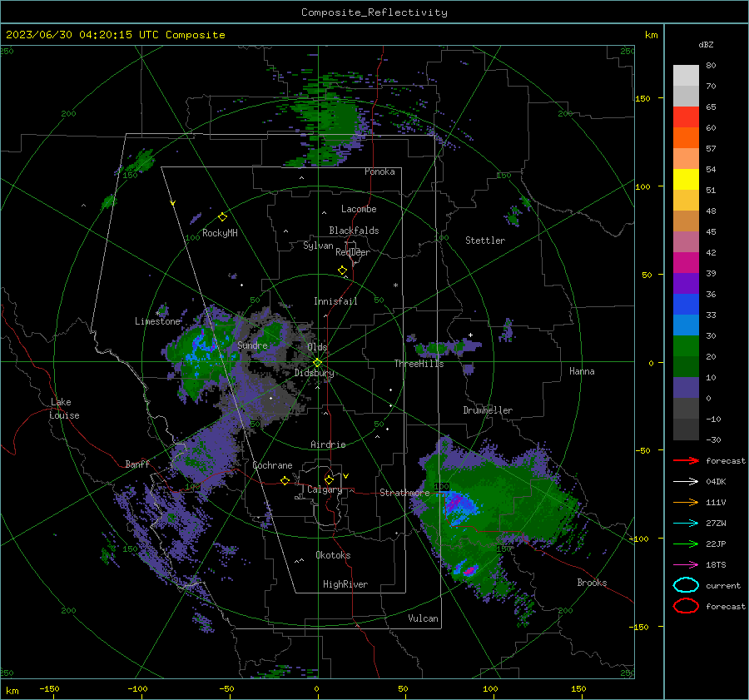Screen dimensions: 749x700
Task: Click the yellow diamond marker above Calgary
Action: pos(329,479)
